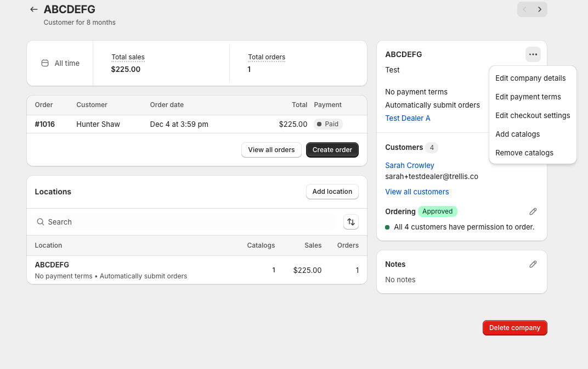Open order #1016
This screenshot has width=588, height=369.
coord(44,124)
